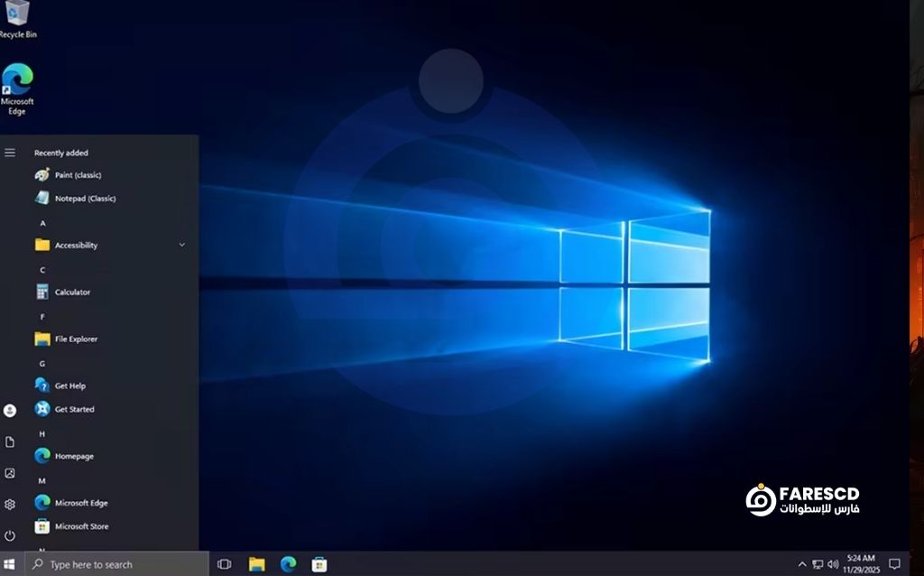This screenshot has width=924, height=576.
Task: Open the Get Started app
Action: pyautogui.click(x=73, y=410)
